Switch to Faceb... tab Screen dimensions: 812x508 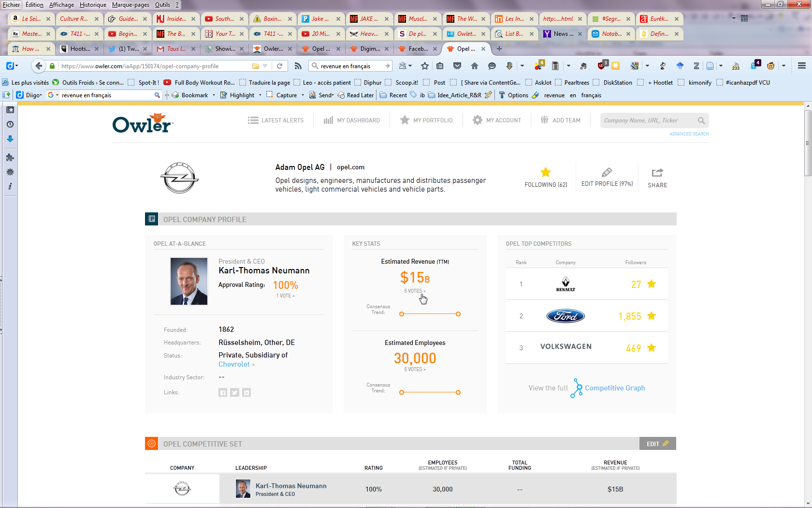(x=419, y=49)
